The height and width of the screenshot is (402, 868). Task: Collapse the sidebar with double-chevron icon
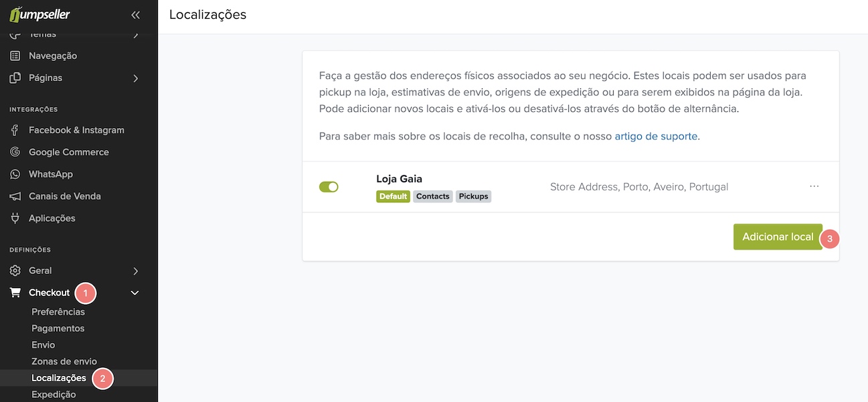click(136, 14)
